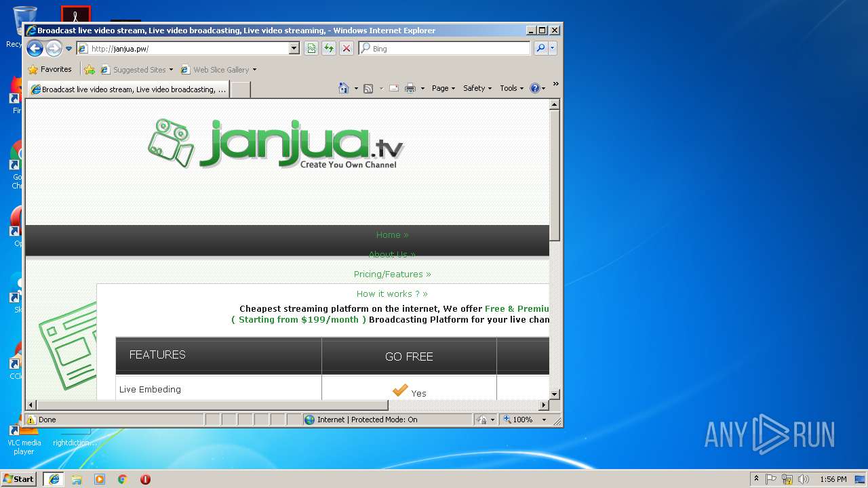
Task: Run search with the magnifier icon
Action: click(x=540, y=48)
